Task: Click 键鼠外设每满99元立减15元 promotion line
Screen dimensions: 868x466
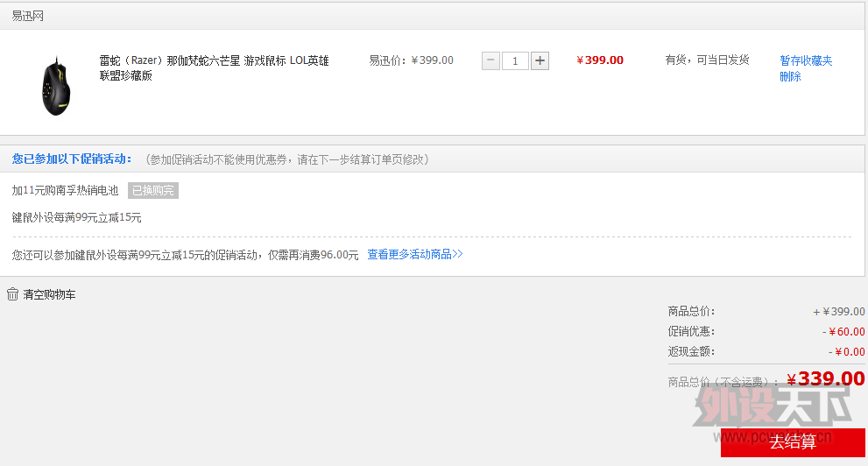Action: click(x=77, y=217)
